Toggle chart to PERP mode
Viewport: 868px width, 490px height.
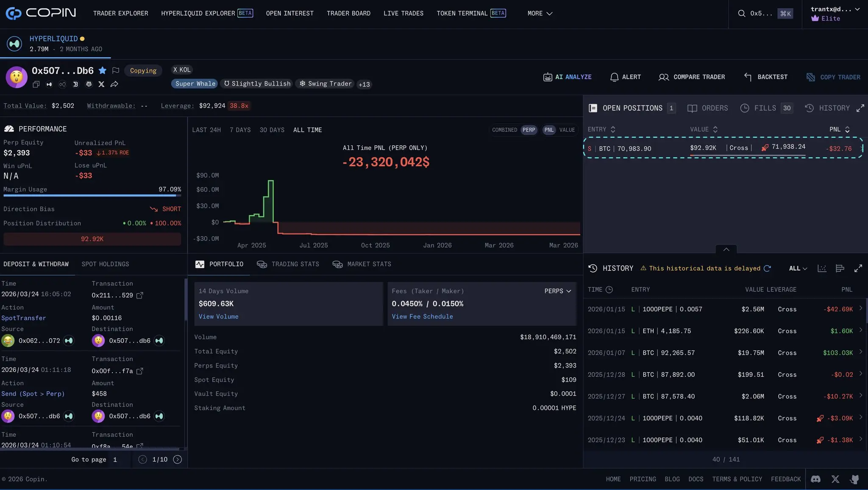[529, 130]
